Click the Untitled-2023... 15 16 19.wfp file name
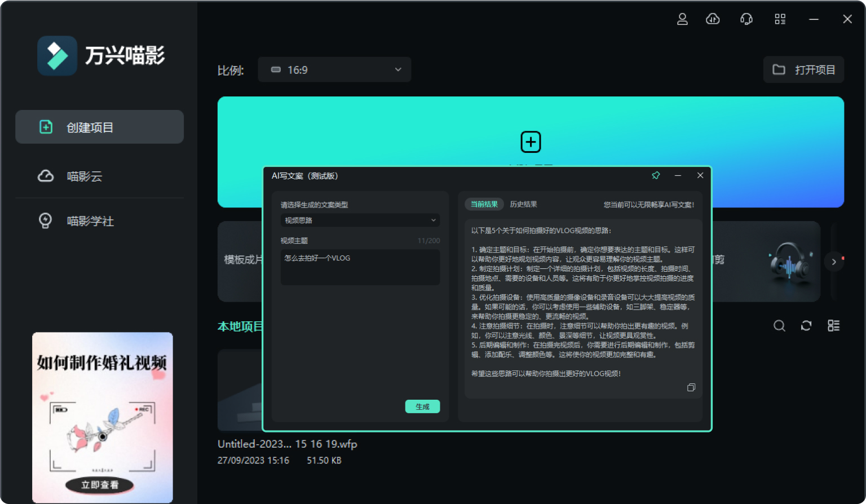The width and height of the screenshot is (866, 504). [288, 444]
